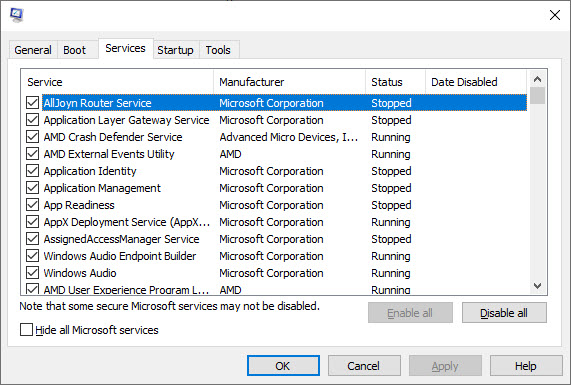Select AssignedAccessManager Service row name
The height and width of the screenshot is (385, 571).
click(x=121, y=239)
